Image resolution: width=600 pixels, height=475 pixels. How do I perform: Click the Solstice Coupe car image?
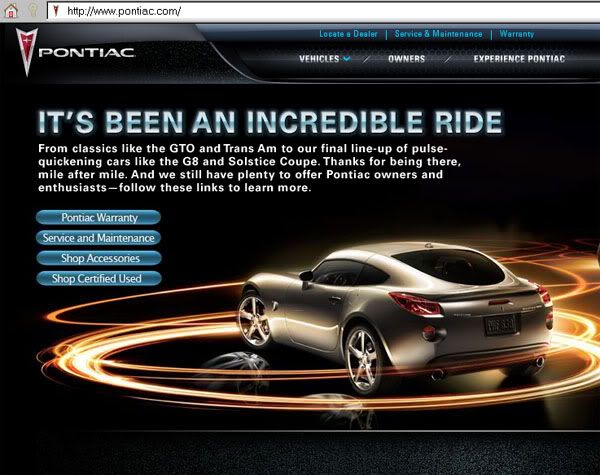pyautogui.click(x=394, y=316)
